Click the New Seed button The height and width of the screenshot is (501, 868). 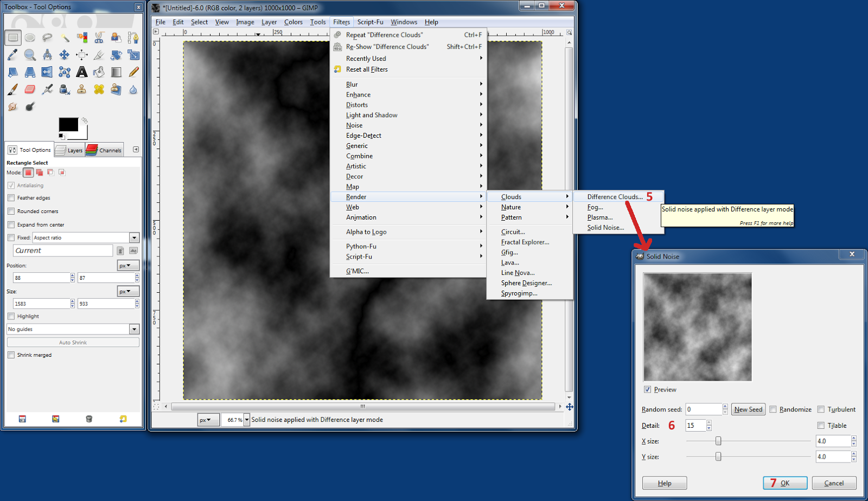click(748, 409)
